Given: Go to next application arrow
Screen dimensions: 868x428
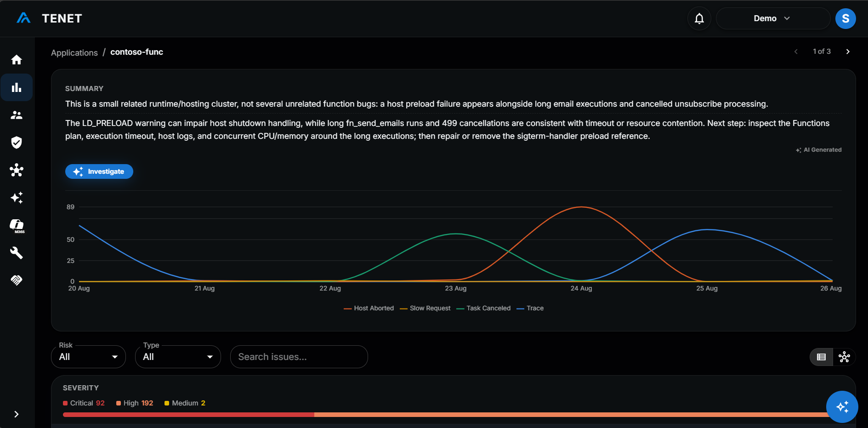Looking at the screenshot, I should point(848,51).
